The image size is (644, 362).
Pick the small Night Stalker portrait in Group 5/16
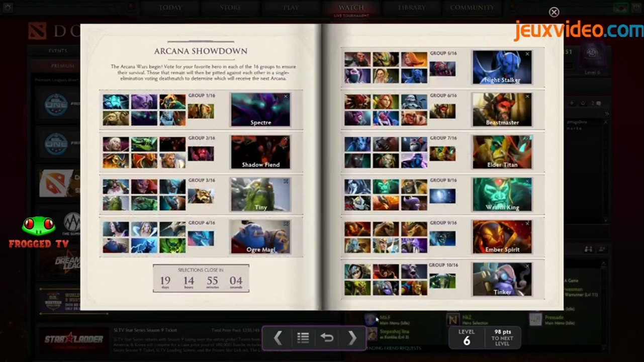(414, 75)
